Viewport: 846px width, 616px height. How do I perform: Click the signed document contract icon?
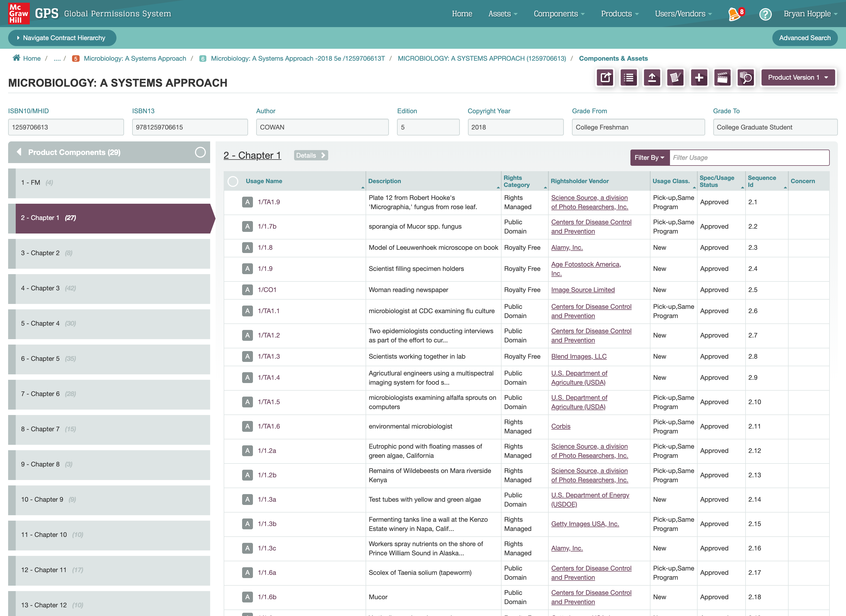[x=676, y=77]
